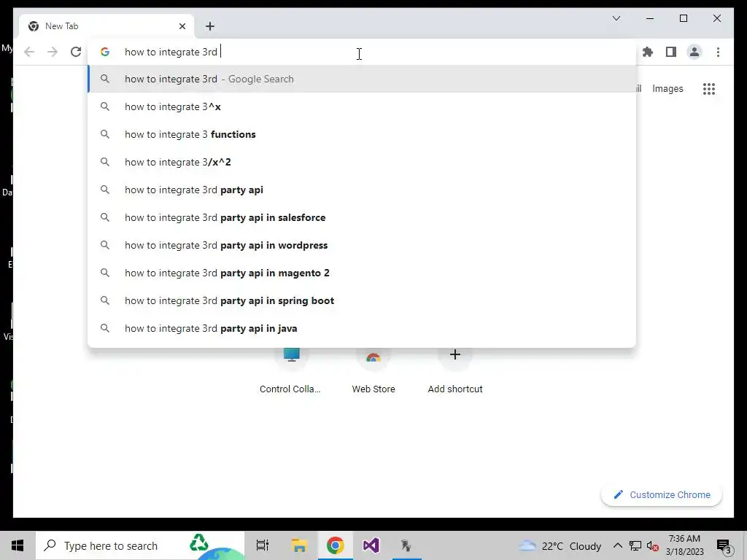Click search icon beside 'party api in java'
This screenshot has height=560, width=747.
click(x=105, y=328)
